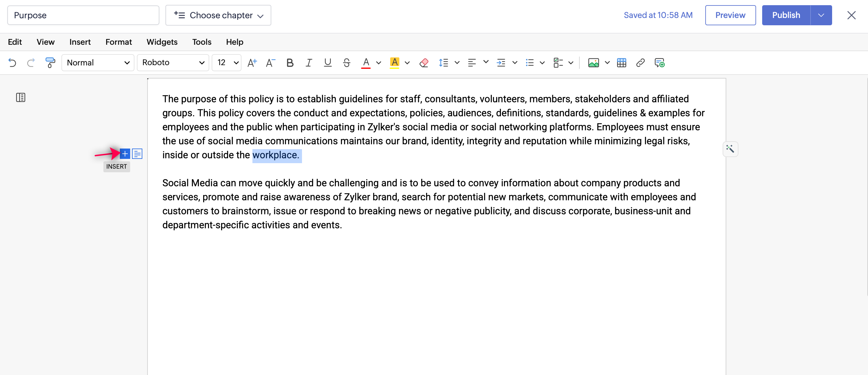
Task: Toggle bold formatting
Action: tap(290, 63)
